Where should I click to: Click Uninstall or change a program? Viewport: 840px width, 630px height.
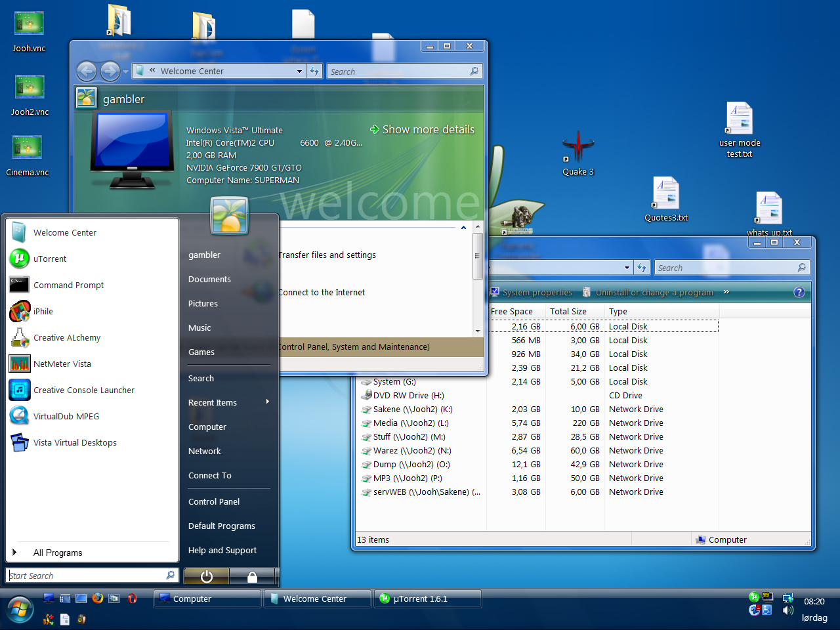tap(648, 292)
